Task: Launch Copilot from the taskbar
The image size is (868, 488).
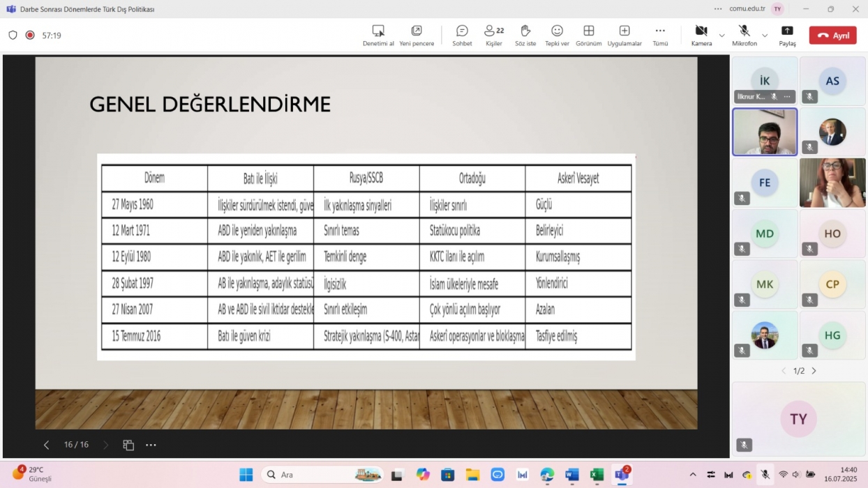Action: (423, 475)
